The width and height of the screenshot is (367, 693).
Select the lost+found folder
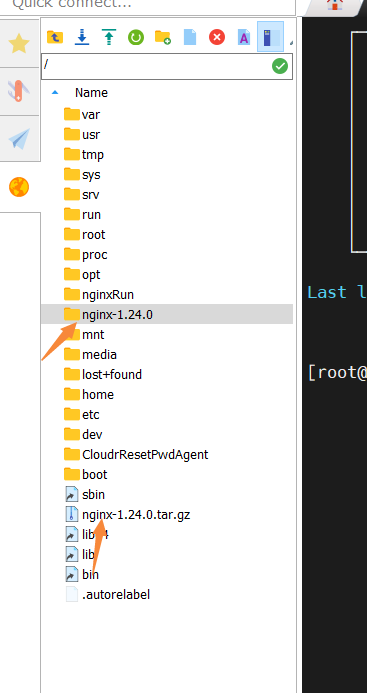(103, 374)
